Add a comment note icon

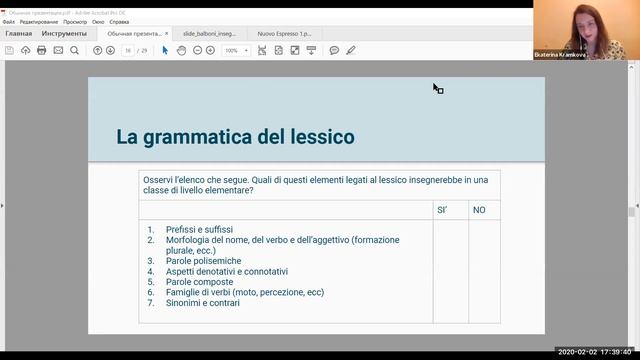pyautogui.click(x=334, y=50)
